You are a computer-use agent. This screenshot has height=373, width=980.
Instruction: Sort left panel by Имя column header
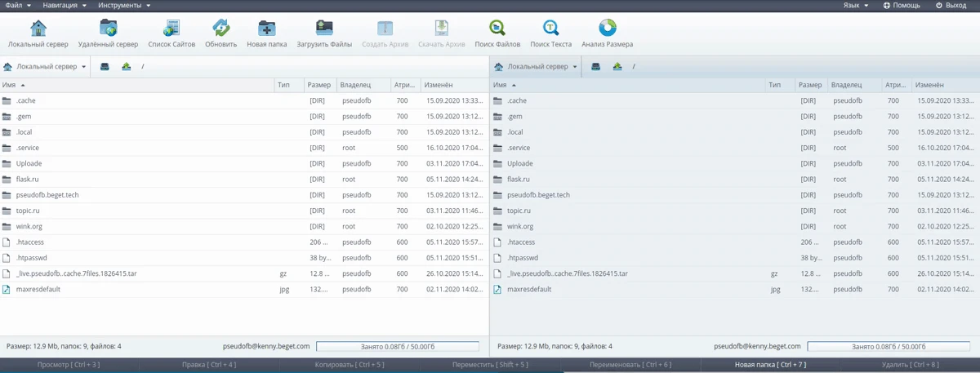click(x=10, y=85)
